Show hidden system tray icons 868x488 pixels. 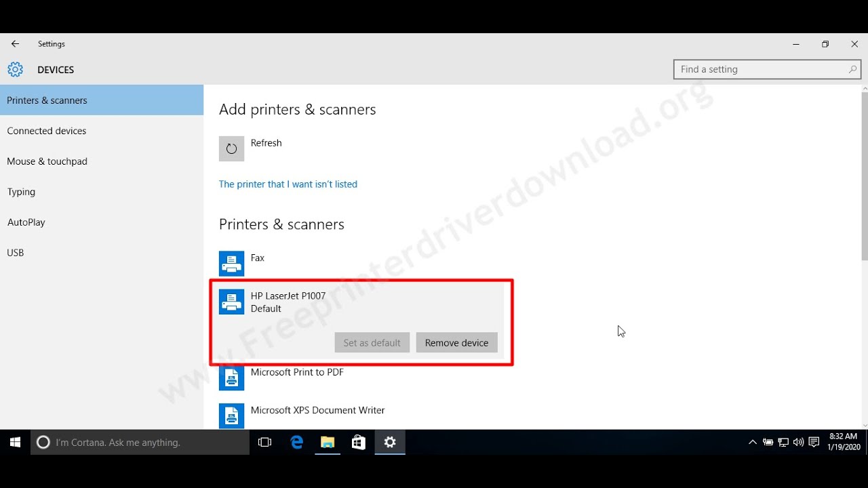(752, 443)
